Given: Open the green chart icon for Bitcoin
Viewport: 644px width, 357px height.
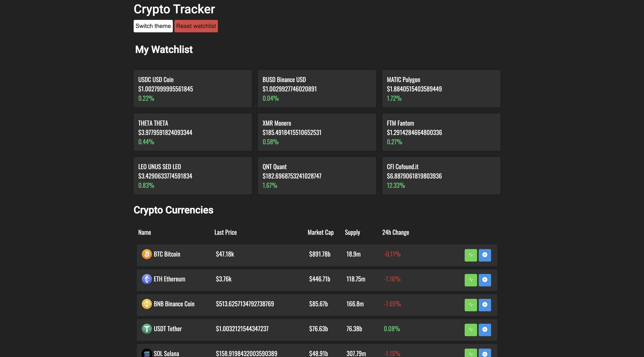Looking at the screenshot, I should 471,255.
